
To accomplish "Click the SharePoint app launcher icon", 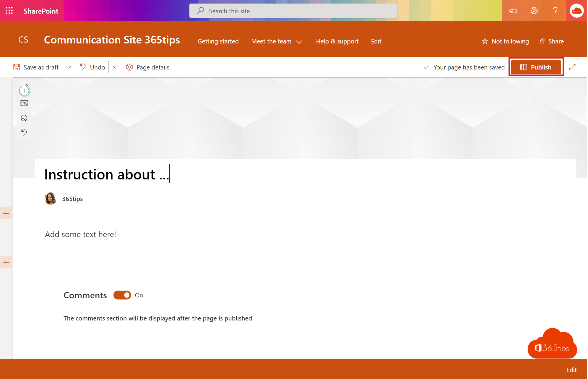I will 9,11.
